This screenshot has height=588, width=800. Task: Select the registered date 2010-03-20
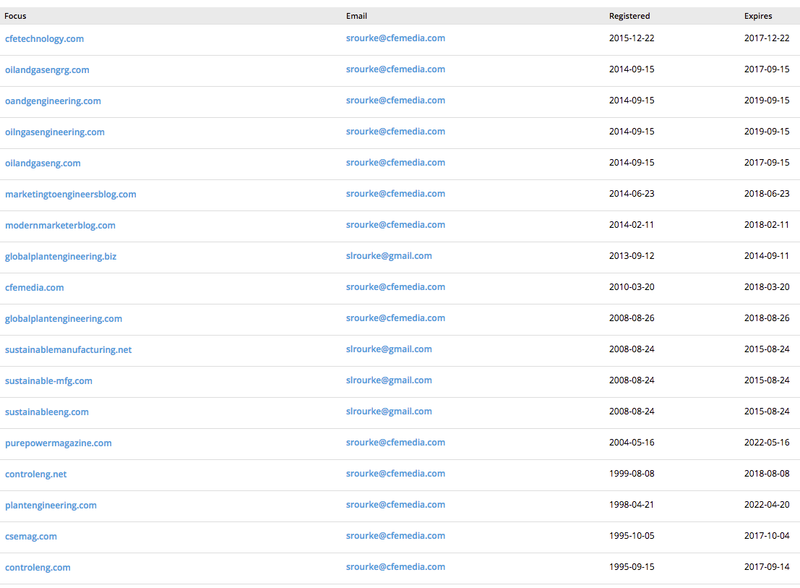click(632, 287)
